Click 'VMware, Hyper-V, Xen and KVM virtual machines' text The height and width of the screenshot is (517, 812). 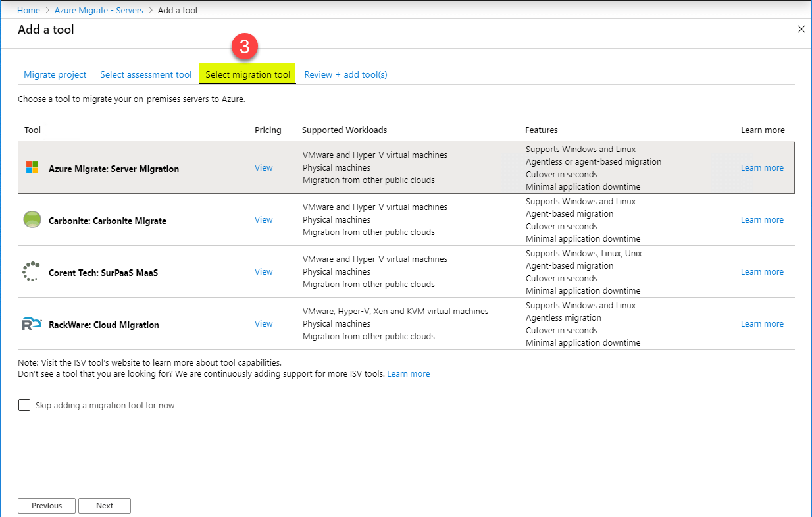(395, 312)
